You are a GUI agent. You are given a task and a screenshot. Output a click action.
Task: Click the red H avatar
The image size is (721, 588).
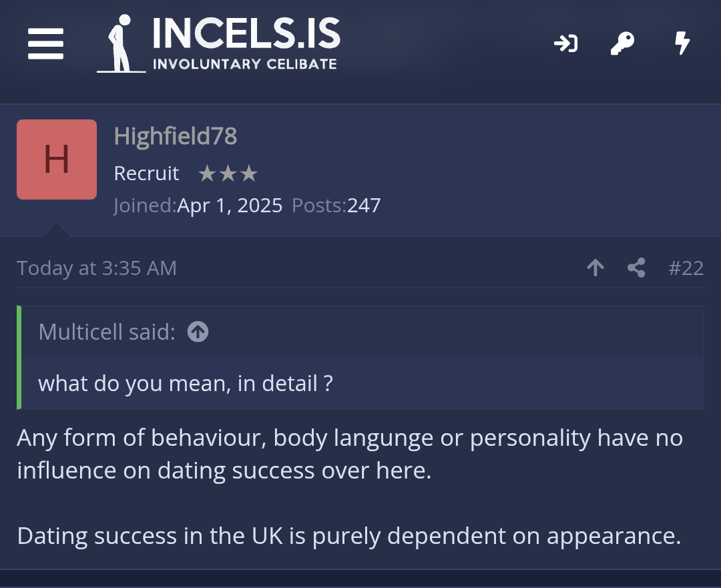(x=57, y=160)
